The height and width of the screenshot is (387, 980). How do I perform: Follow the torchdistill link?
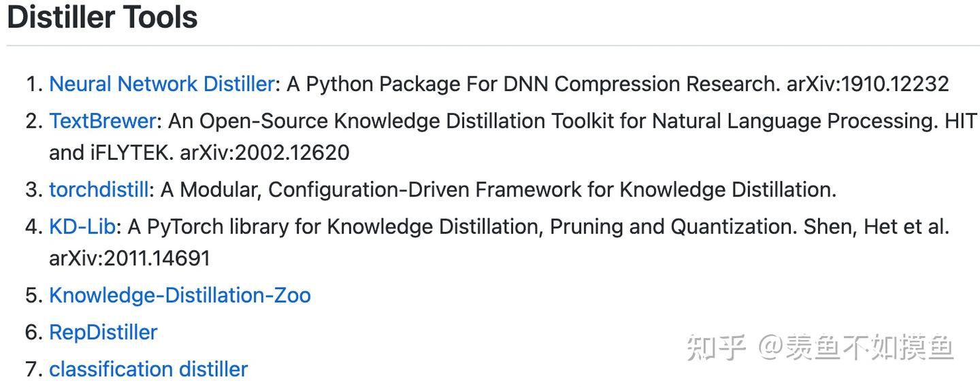click(x=99, y=189)
